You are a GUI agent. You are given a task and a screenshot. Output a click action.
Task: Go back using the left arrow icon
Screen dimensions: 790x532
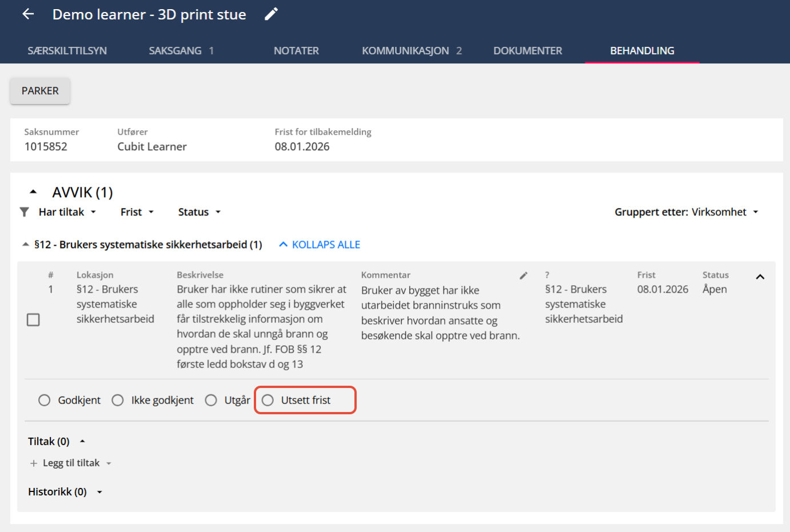pyautogui.click(x=28, y=14)
